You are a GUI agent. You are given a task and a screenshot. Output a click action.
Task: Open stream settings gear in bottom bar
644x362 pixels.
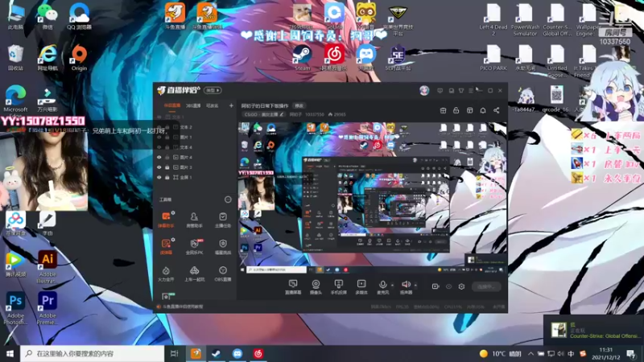[461, 286]
